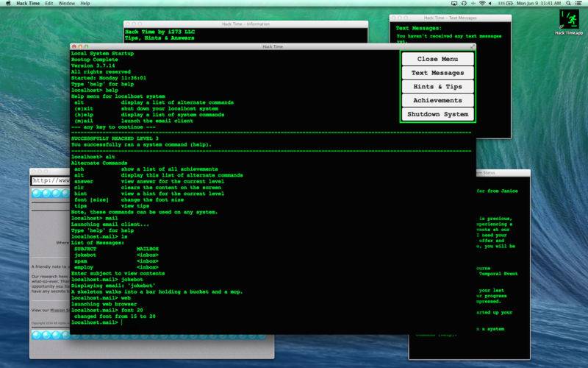This screenshot has width=588, height=368.
Task: Click the 'SUBJECT' column header
Action: [85, 249]
